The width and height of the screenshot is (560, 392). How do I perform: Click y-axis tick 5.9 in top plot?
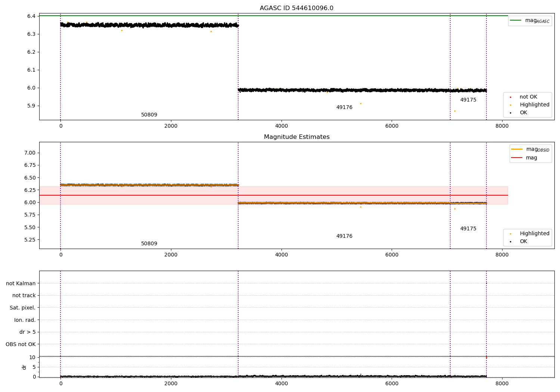(31, 106)
